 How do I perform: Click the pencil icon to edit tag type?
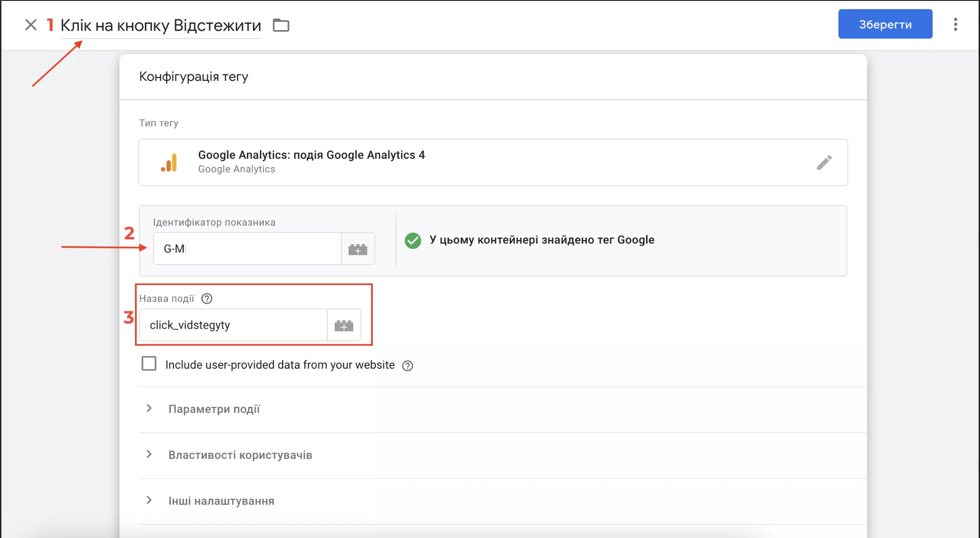(x=824, y=163)
